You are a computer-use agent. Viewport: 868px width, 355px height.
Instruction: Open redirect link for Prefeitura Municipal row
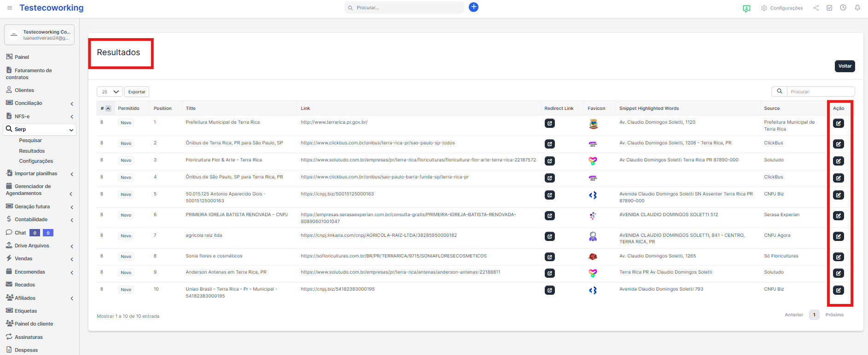click(x=550, y=123)
